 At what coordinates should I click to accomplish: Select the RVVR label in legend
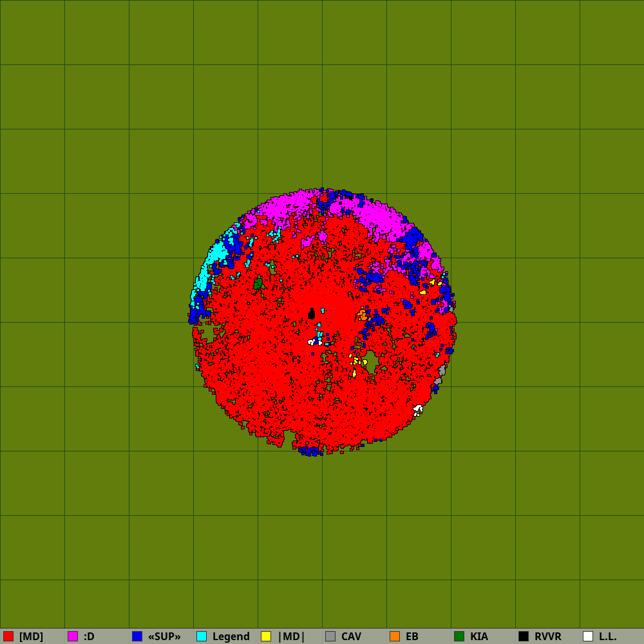[548, 636]
